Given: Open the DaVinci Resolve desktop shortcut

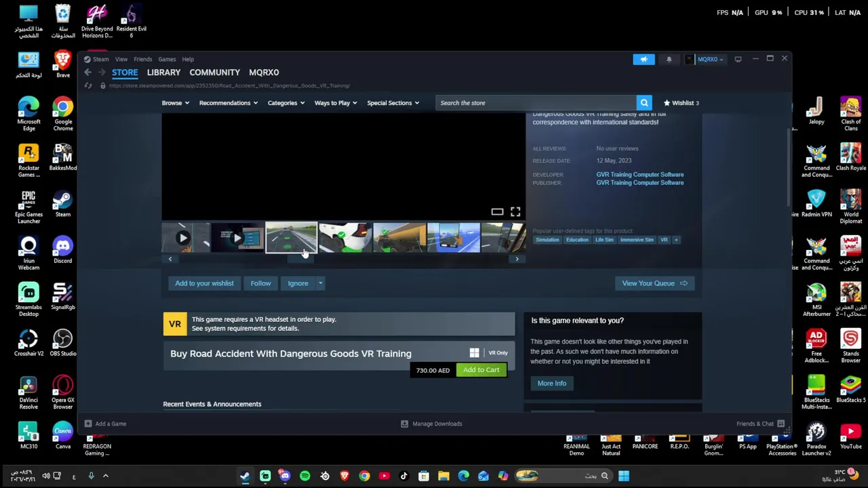Looking at the screenshot, I should tap(28, 392).
